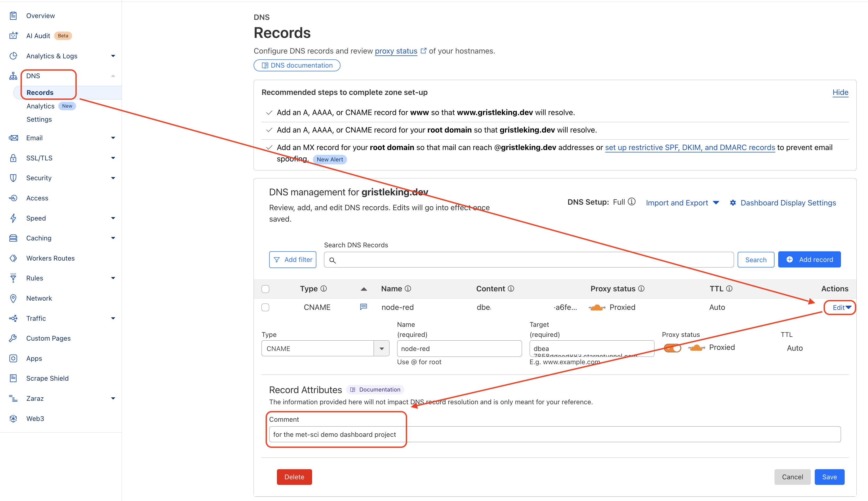The image size is (868, 501).
Task: Click the Add record button
Action: click(809, 260)
